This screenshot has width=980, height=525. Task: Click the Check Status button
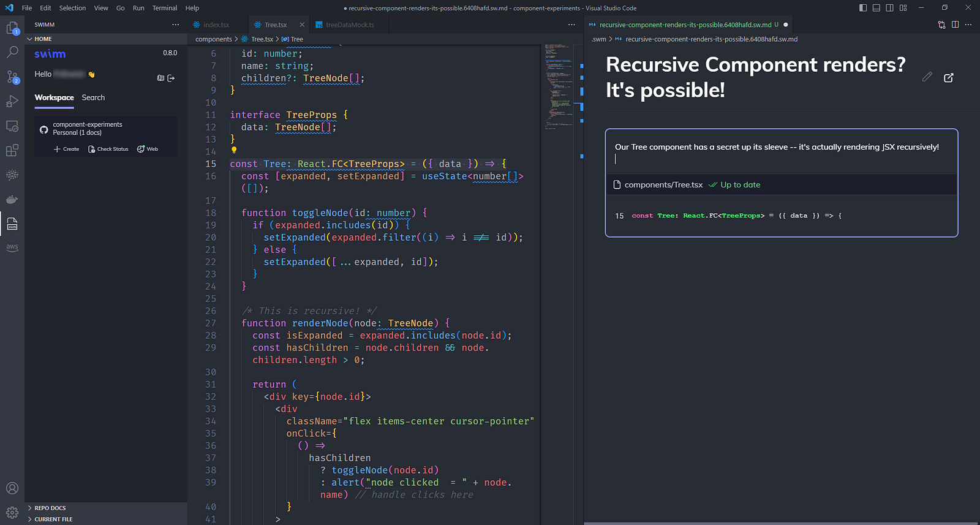(108, 149)
